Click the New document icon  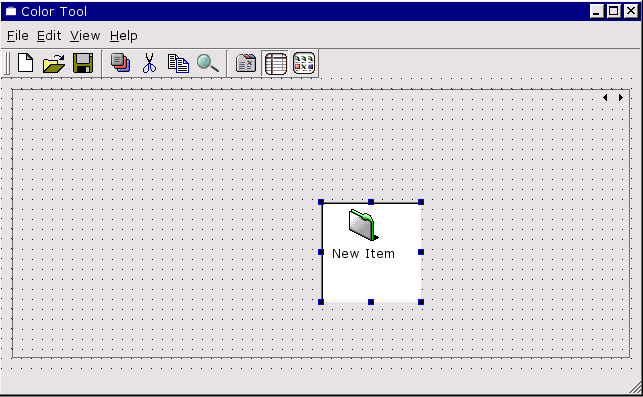tap(25, 63)
